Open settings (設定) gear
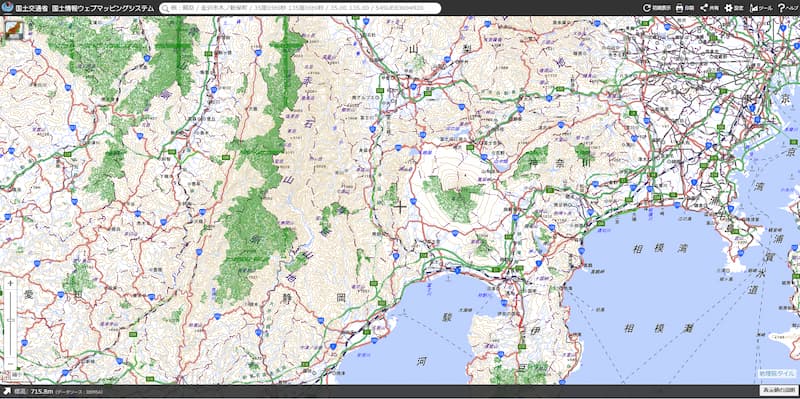The width and height of the screenshot is (800, 399). click(x=734, y=8)
